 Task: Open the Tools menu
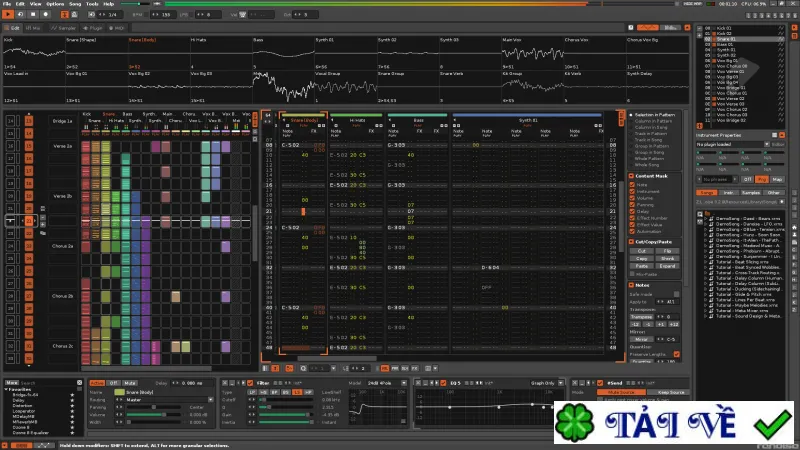coord(92,4)
